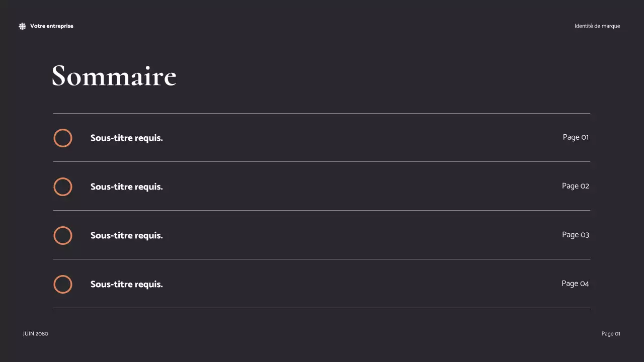Screen dimensions: 644x362
Task: Click the bottom divider line under the Page 04 row
Action: click(321, 308)
